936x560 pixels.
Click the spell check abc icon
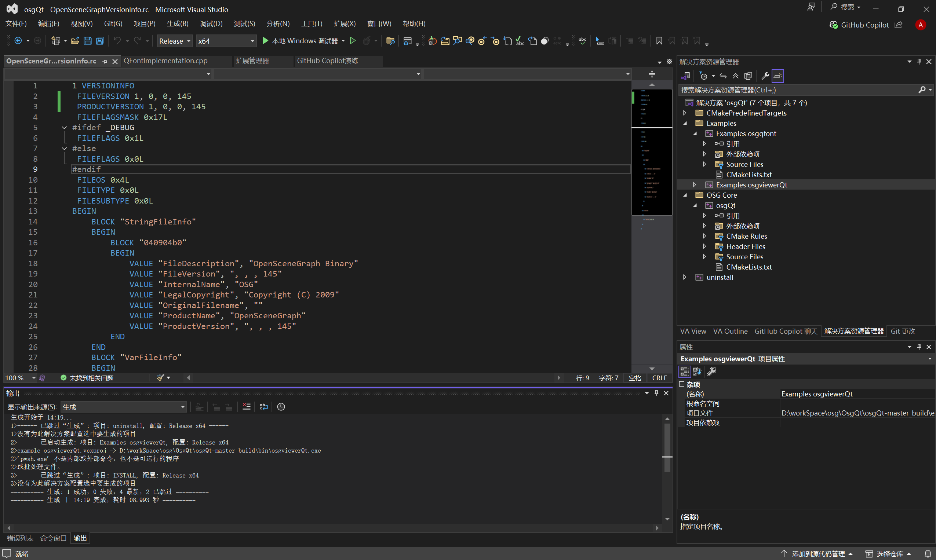coord(582,41)
